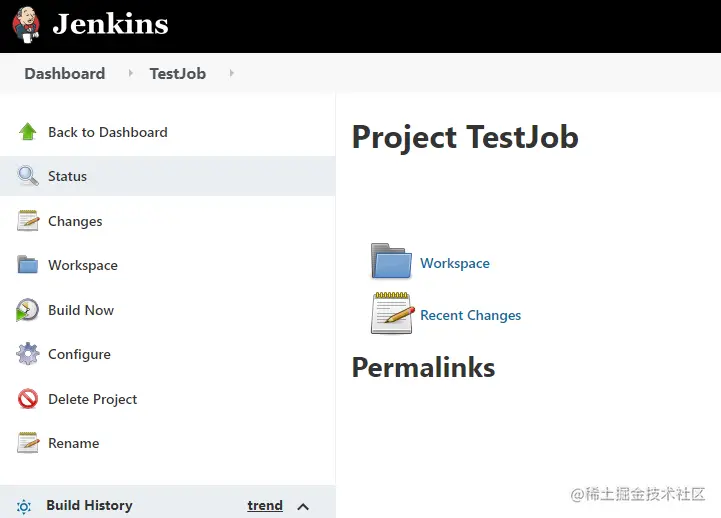Image resolution: width=721 pixels, height=518 pixels.
Task: Click the Build History sun icon
Action: click(24, 507)
